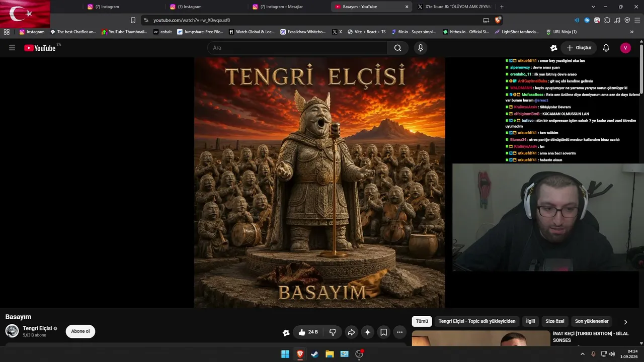Click the Tengri Elçisi album art video

pyautogui.click(x=319, y=183)
